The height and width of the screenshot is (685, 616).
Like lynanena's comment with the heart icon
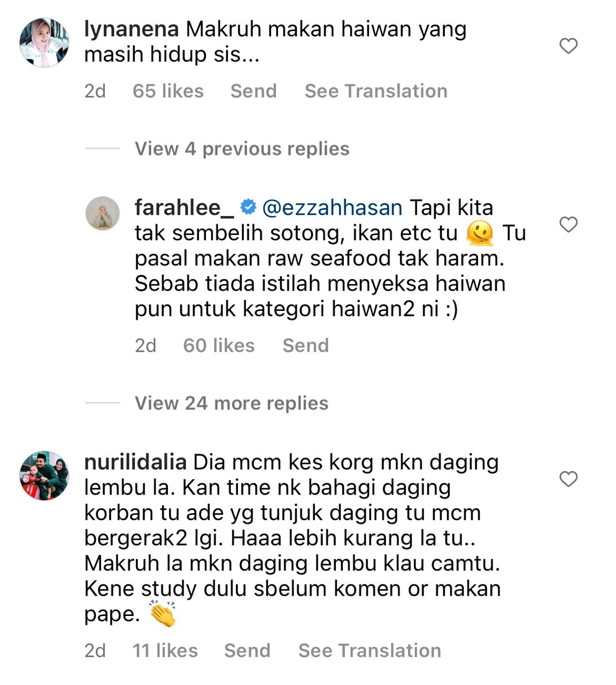tap(568, 46)
